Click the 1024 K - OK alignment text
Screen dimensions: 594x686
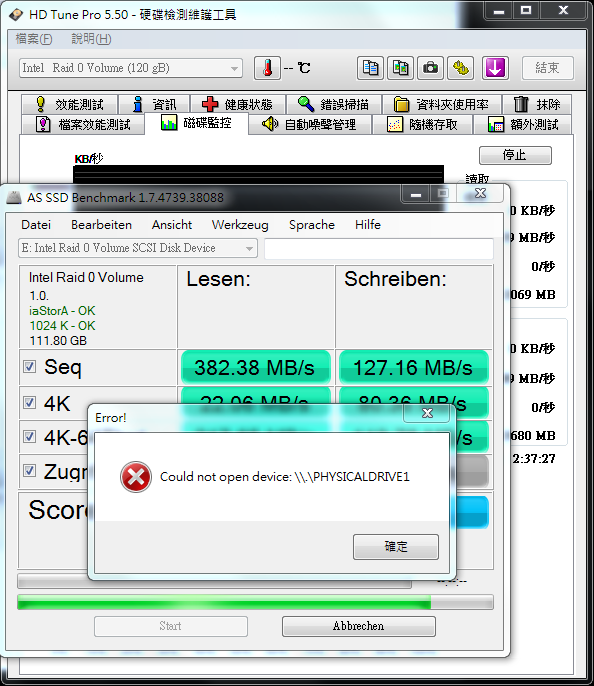(x=62, y=326)
